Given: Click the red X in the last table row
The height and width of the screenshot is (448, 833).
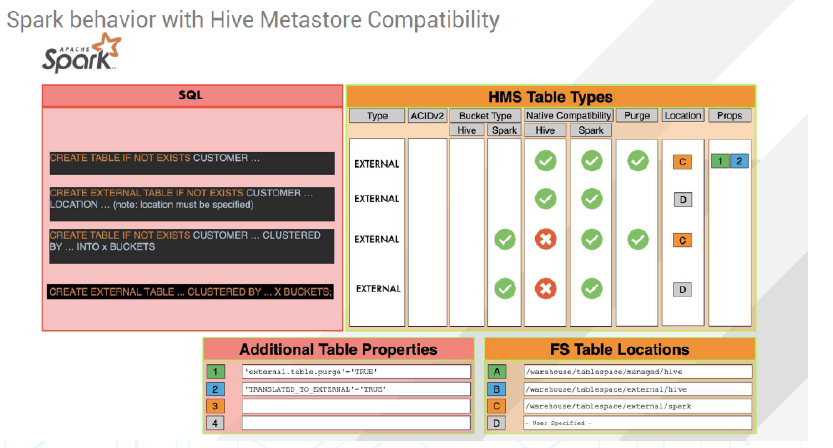Looking at the screenshot, I should (x=545, y=289).
